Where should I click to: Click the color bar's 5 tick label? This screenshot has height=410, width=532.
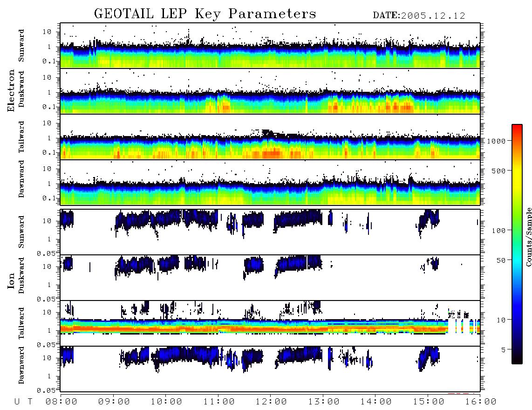coord(503,350)
